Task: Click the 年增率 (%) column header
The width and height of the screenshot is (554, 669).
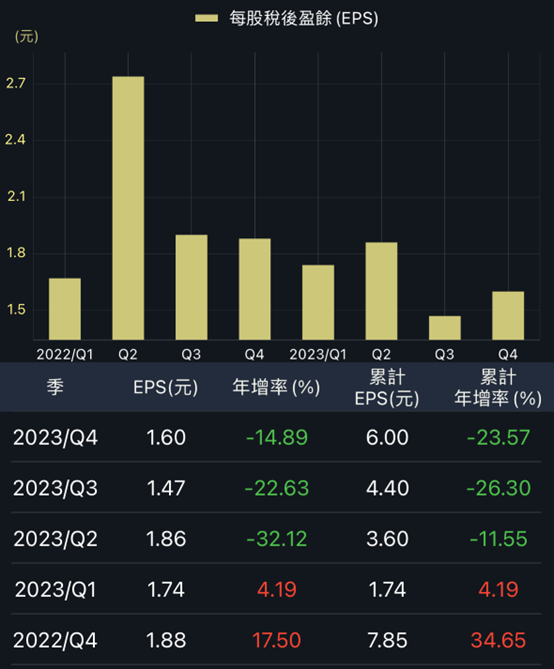Action: pyautogui.click(x=276, y=387)
